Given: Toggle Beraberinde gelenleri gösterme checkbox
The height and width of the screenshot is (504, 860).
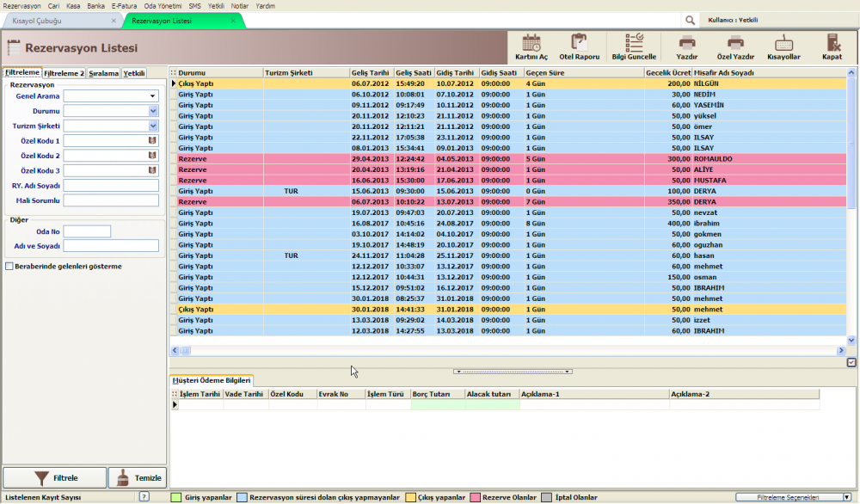Looking at the screenshot, I should (x=9, y=266).
